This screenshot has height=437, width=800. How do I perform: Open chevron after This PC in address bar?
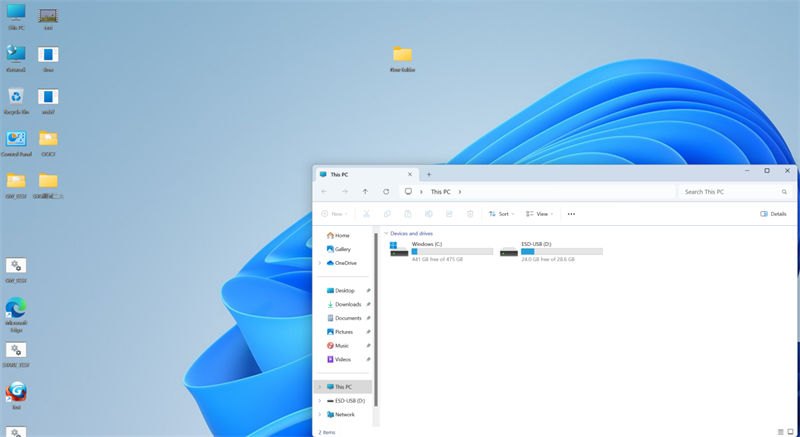(x=460, y=192)
